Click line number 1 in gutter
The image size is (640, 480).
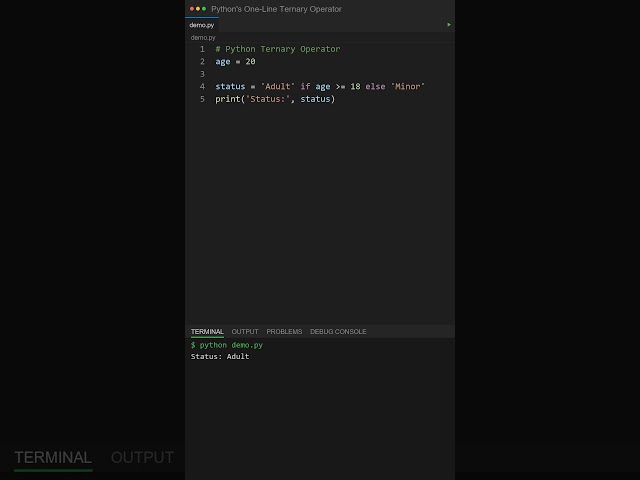[202, 49]
